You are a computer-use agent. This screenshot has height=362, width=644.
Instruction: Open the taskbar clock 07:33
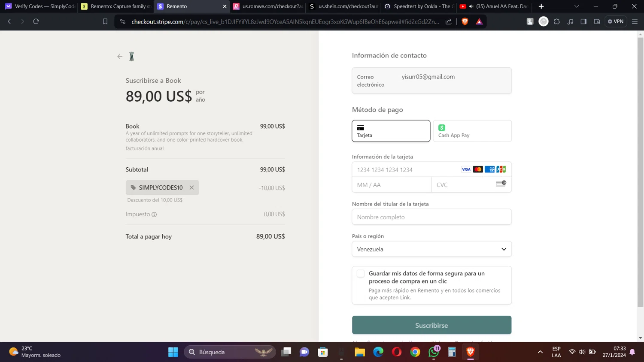click(614, 352)
